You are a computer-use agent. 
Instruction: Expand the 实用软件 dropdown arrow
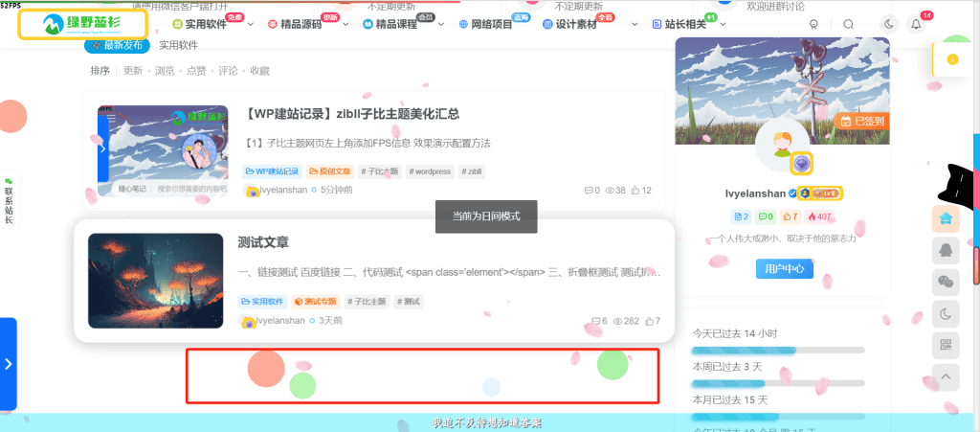tap(251, 25)
